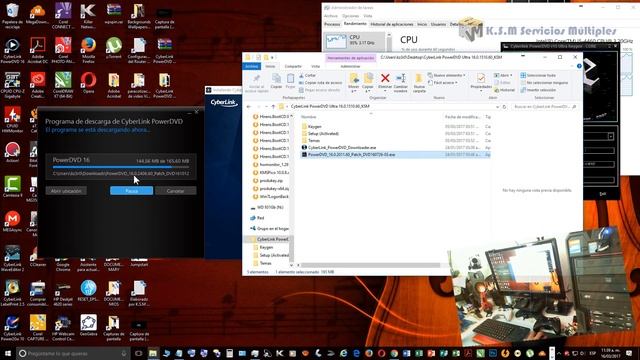640x360 pixels.
Task: Open the CPUID CPU-Z Gigabyte shortcut
Action: pyautogui.click(x=12, y=86)
